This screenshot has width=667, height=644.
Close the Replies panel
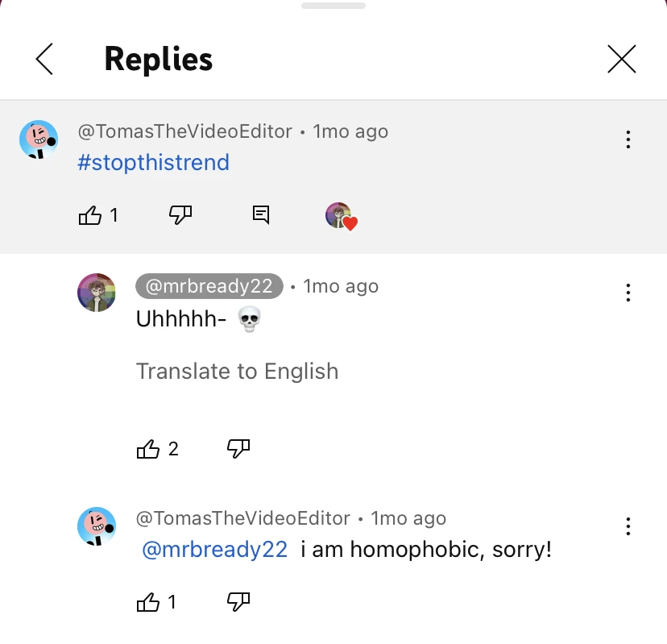pyautogui.click(x=622, y=59)
